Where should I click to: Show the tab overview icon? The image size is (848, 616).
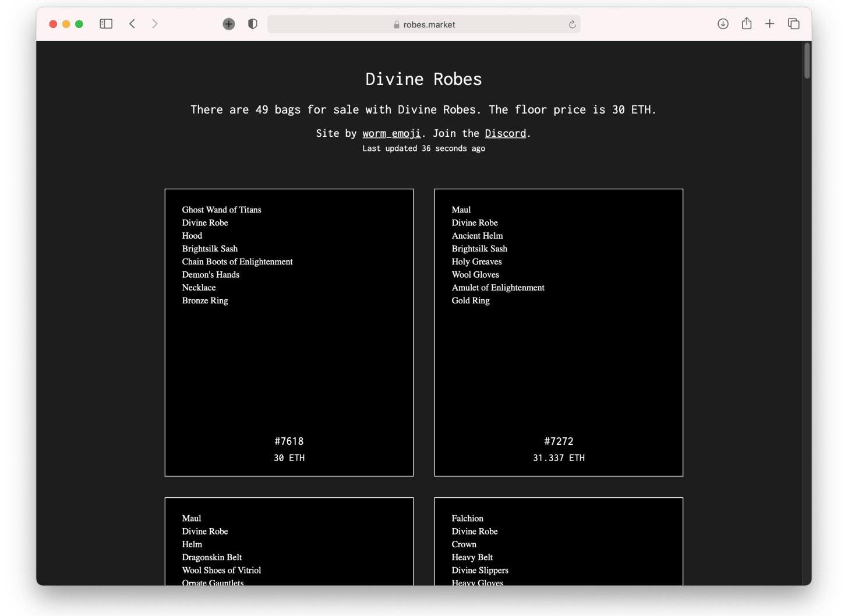click(793, 24)
